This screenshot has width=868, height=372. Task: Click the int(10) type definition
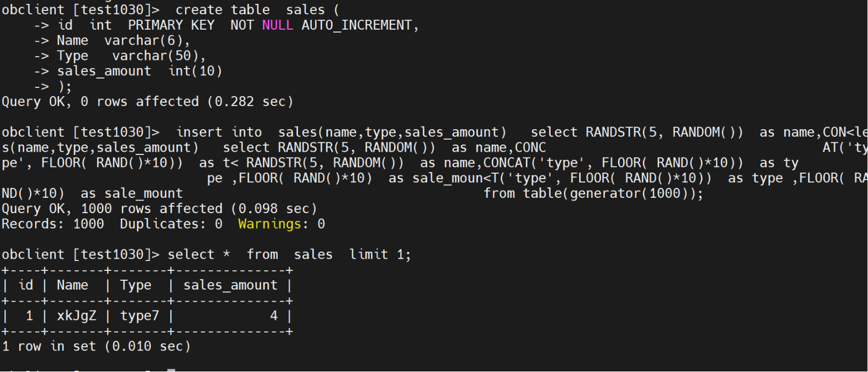pyautogui.click(x=195, y=71)
